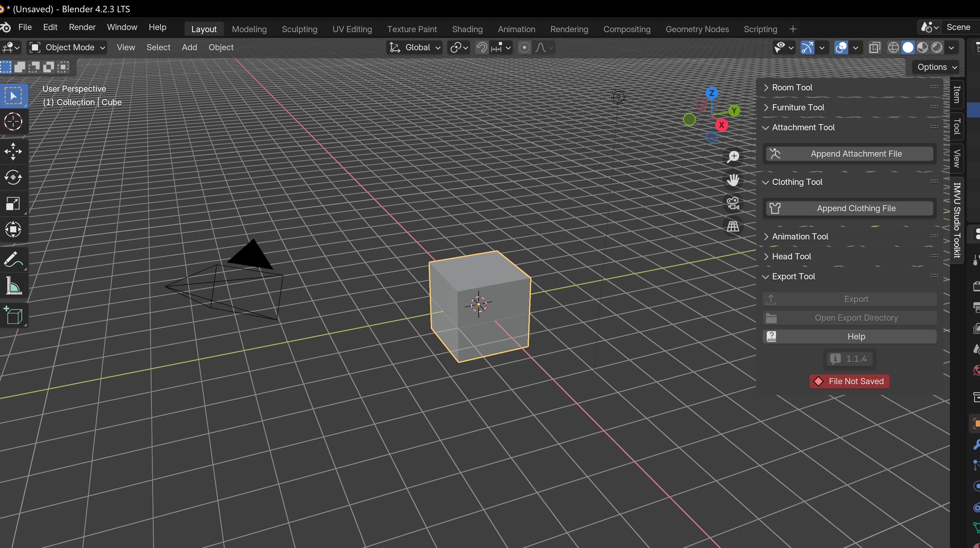
Task: Activate the Rotate tool
Action: pyautogui.click(x=13, y=177)
